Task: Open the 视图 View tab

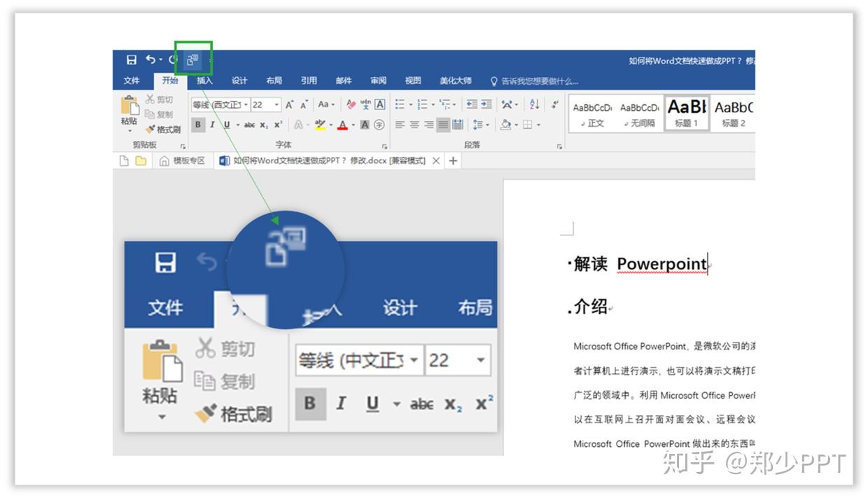Action: 413,81
